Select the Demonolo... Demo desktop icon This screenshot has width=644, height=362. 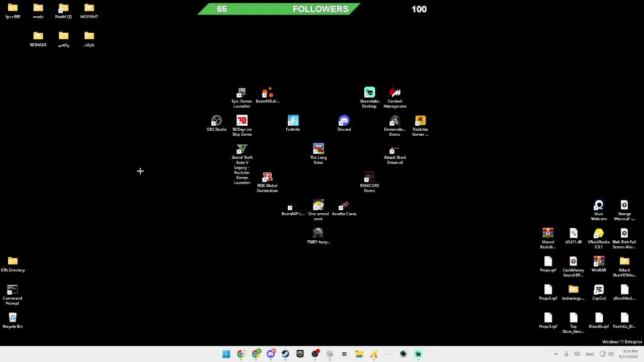tap(395, 126)
